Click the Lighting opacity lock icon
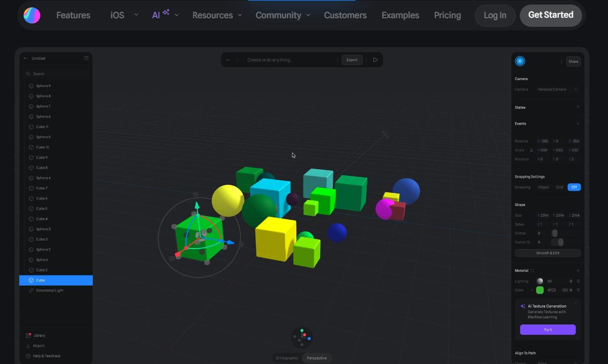608x364 pixels. (x=571, y=281)
